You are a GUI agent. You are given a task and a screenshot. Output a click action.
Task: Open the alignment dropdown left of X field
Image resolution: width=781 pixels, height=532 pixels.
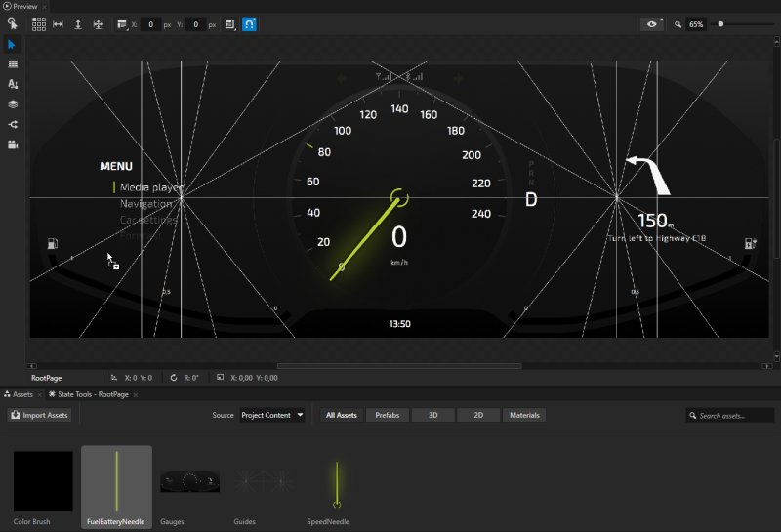click(x=123, y=24)
